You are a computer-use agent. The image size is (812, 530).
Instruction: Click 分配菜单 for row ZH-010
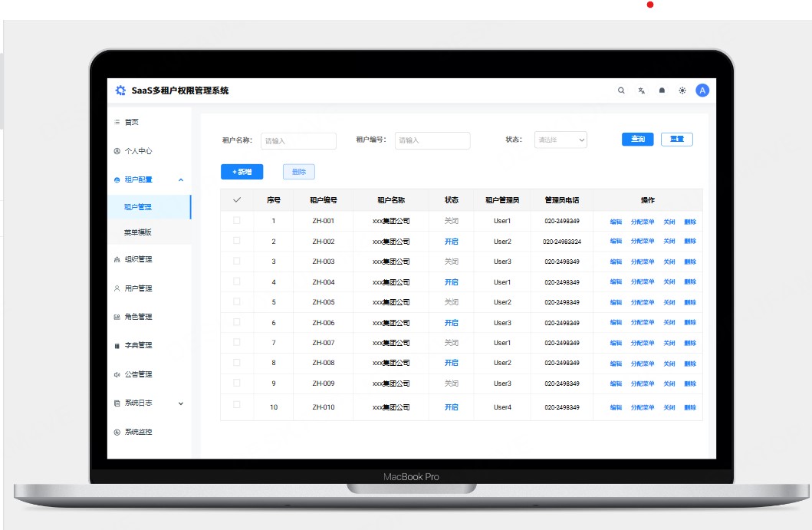[x=642, y=407]
